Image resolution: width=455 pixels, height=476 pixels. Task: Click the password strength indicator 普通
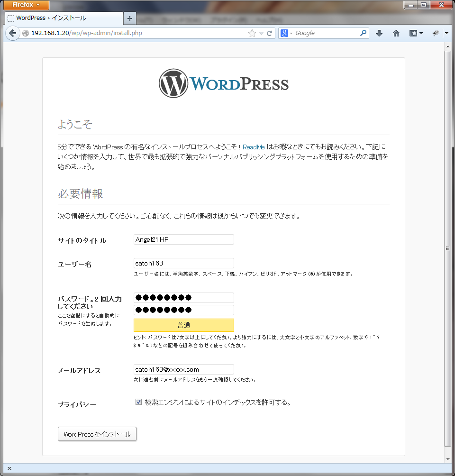click(x=183, y=325)
